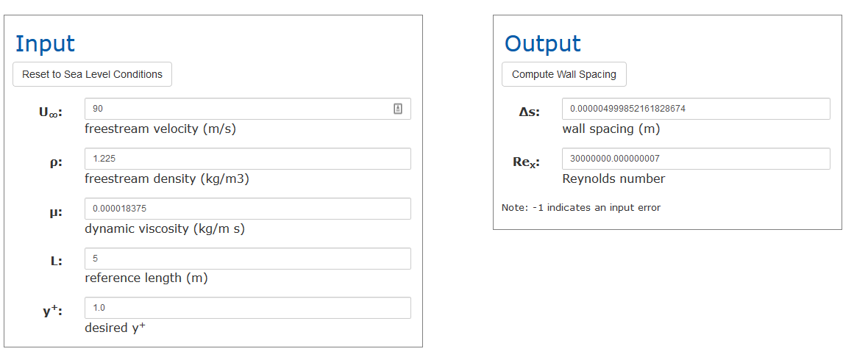Click the note about -1 input error
The image size is (868, 357).
pyautogui.click(x=581, y=208)
